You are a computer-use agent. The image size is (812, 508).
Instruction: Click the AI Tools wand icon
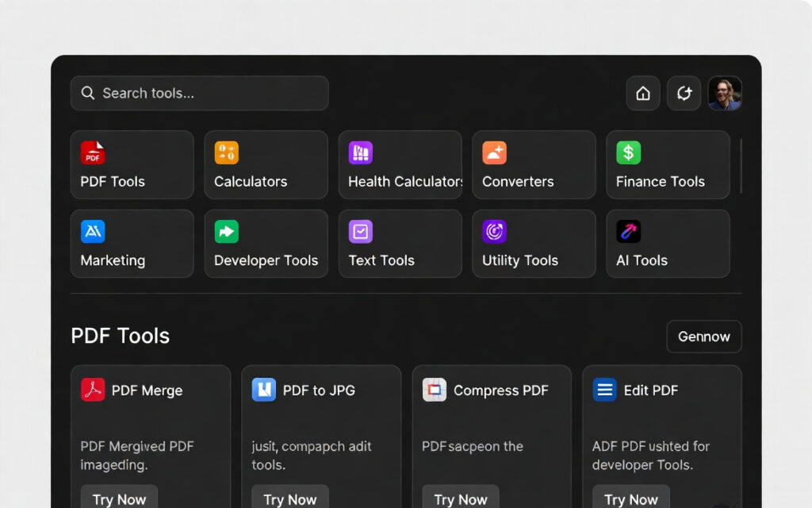[628, 231]
